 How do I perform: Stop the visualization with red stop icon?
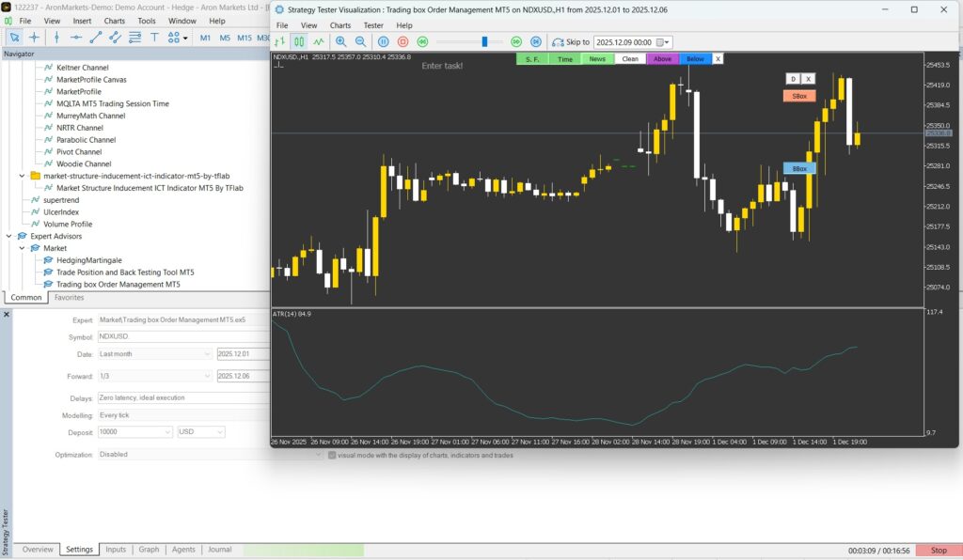(403, 41)
